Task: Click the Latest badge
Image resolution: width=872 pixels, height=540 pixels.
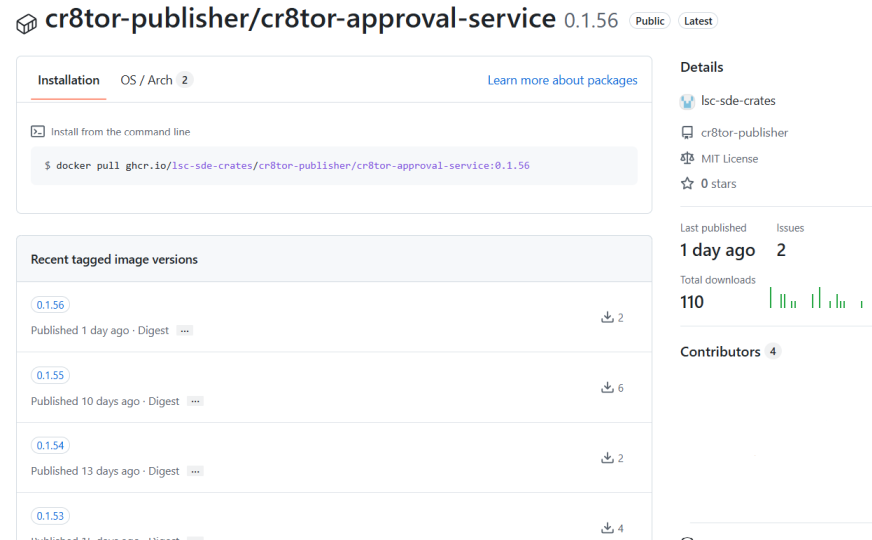Action: click(x=698, y=21)
